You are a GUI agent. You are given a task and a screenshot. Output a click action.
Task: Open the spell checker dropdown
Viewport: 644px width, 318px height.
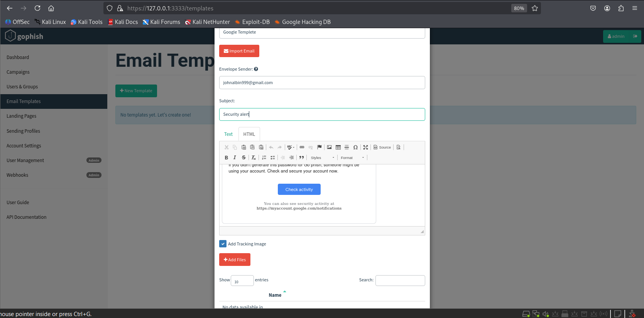291,147
